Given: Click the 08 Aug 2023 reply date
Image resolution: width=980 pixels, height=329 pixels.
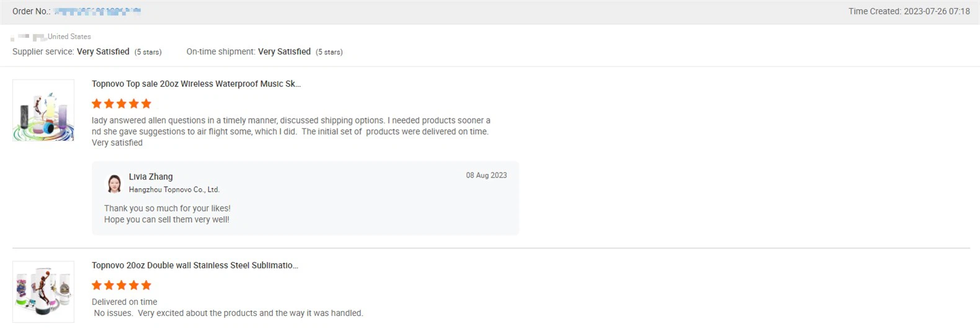Looking at the screenshot, I should click(x=486, y=176).
